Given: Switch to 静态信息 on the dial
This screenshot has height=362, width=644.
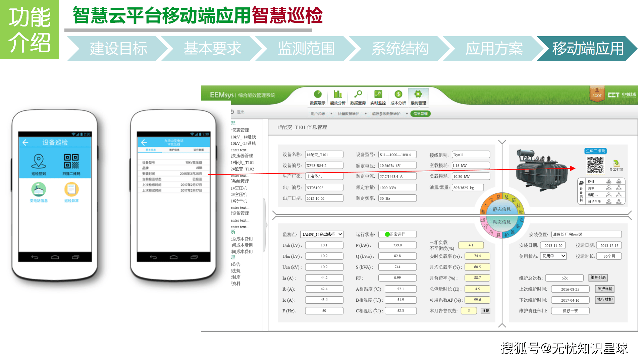Looking at the screenshot, I should point(501,209).
